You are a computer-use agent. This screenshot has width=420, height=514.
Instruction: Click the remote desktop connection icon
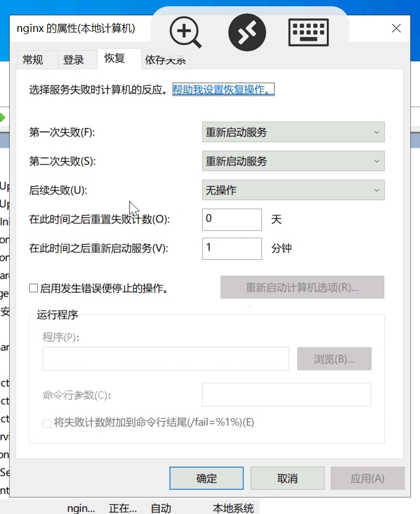pyautogui.click(x=247, y=32)
